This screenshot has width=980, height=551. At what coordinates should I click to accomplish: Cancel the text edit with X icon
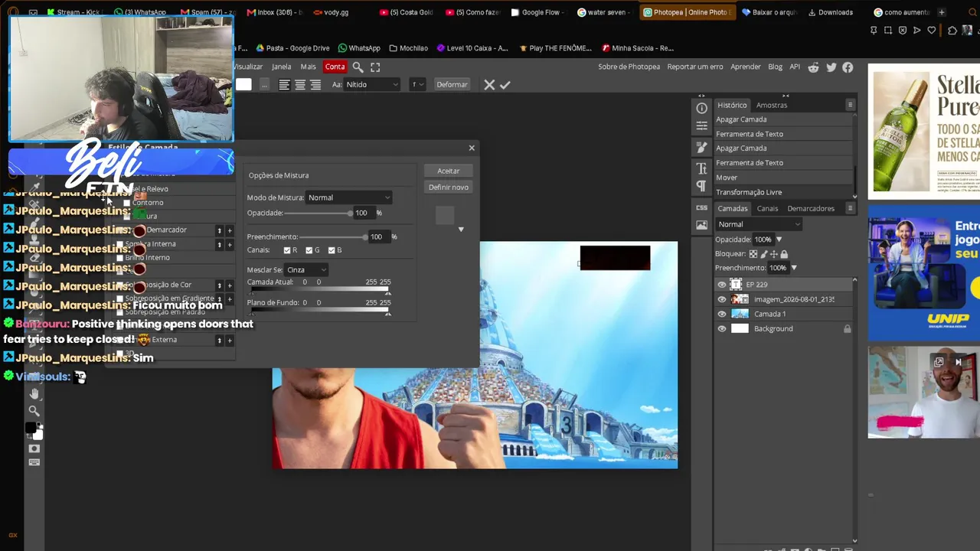pyautogui.click(x=489, y=85)
